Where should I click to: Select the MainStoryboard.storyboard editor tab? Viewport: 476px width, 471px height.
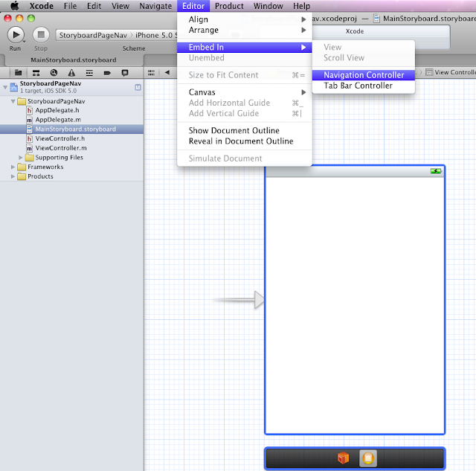tap(73, 60)
